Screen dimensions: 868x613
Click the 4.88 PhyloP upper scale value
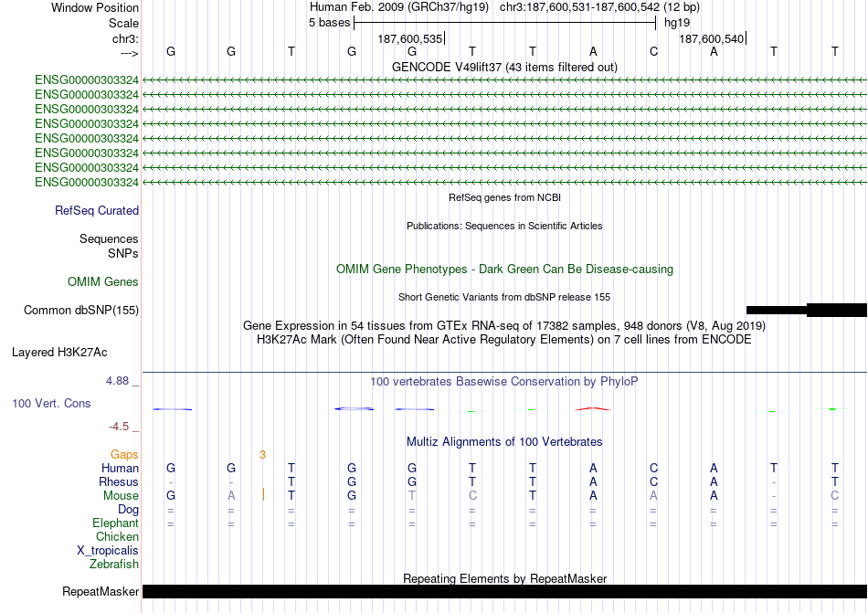tap(117, 381)
